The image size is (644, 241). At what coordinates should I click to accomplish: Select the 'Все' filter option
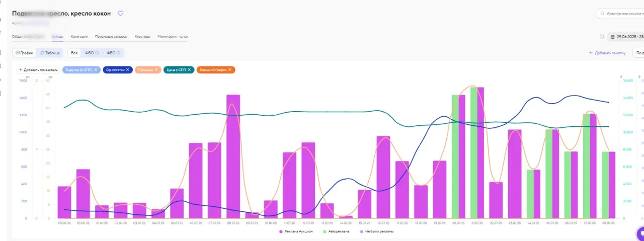74,53
